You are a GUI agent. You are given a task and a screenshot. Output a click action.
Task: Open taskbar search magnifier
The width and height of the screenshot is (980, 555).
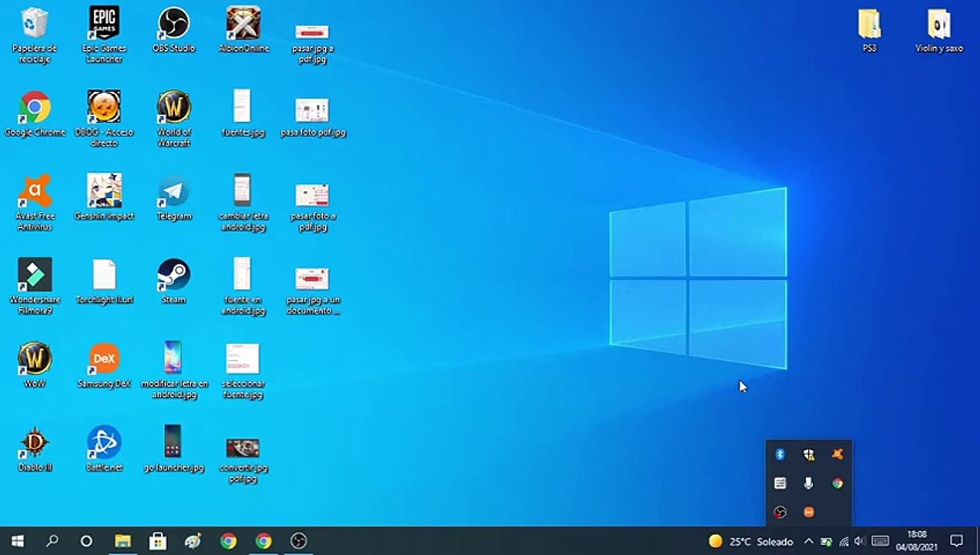point(52,541)
